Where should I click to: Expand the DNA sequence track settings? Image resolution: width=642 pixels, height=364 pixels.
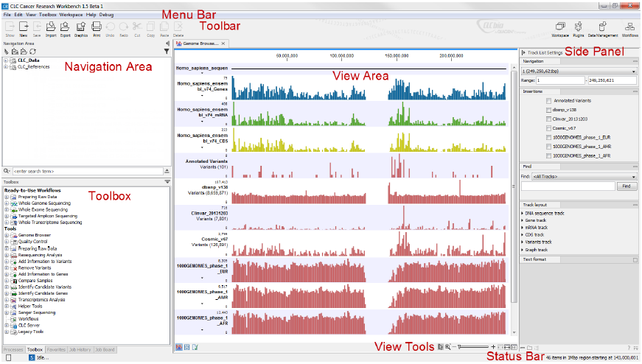(523, 214)
